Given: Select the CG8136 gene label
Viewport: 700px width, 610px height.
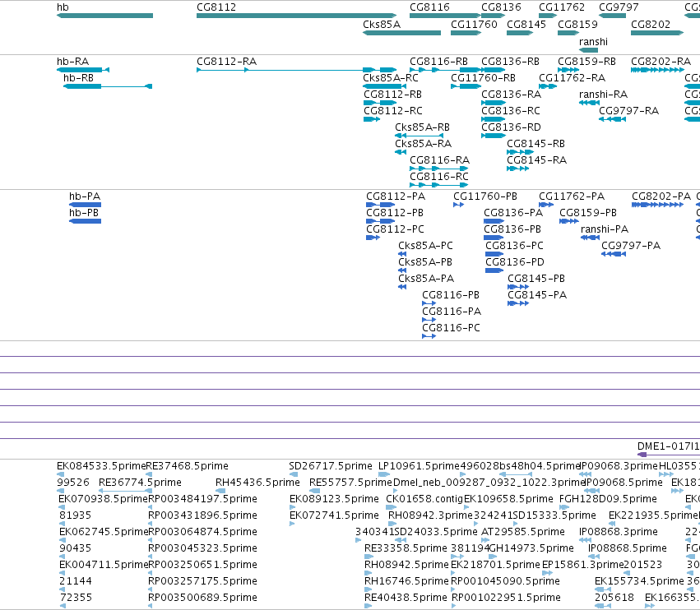Looking at the screenshot, I should 501,7.
